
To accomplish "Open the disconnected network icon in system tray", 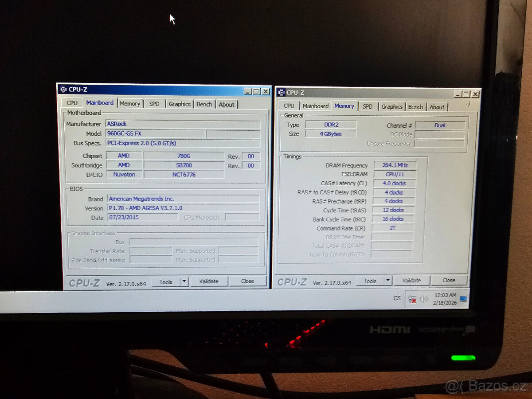I will coord(412,298).
